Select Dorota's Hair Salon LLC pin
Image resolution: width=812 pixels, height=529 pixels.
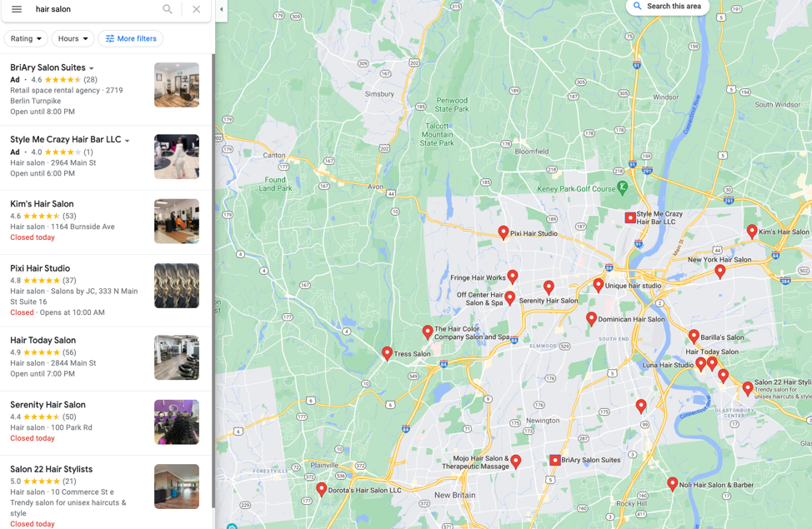click(321, 489)
